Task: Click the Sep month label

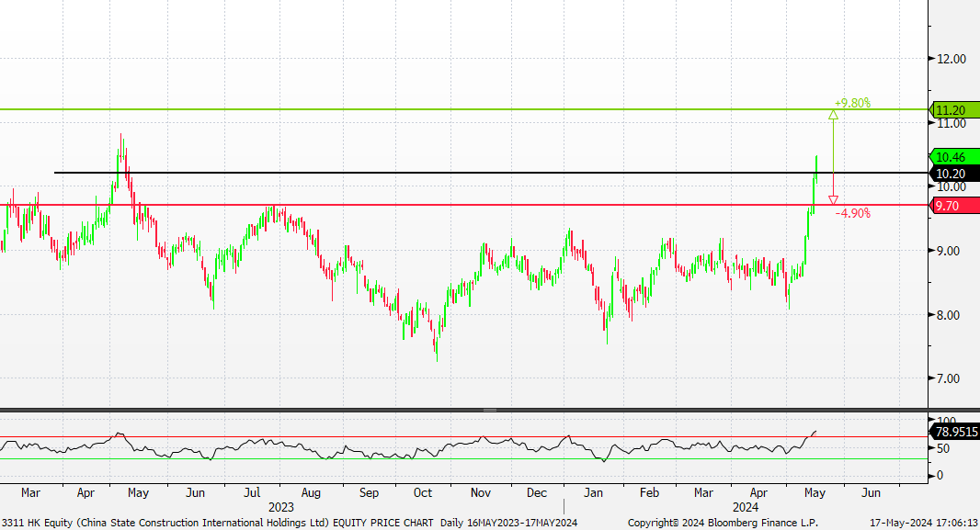Action: (x=369, y=492)
